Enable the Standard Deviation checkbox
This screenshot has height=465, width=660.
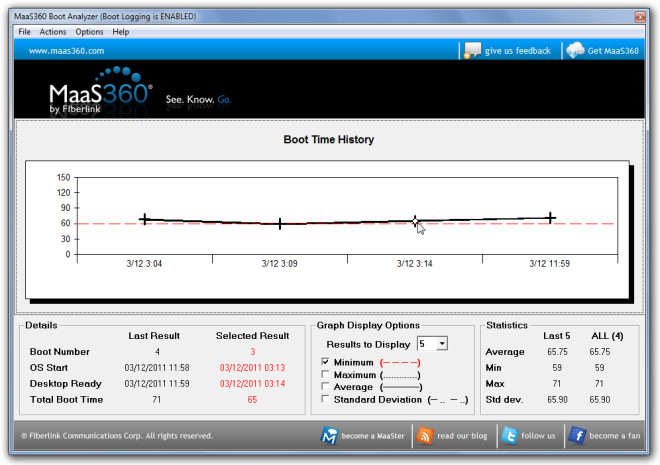[325, 399]
